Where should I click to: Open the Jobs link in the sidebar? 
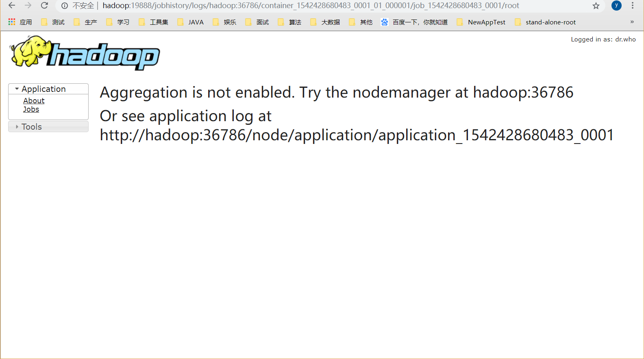[x=31, y=109]
